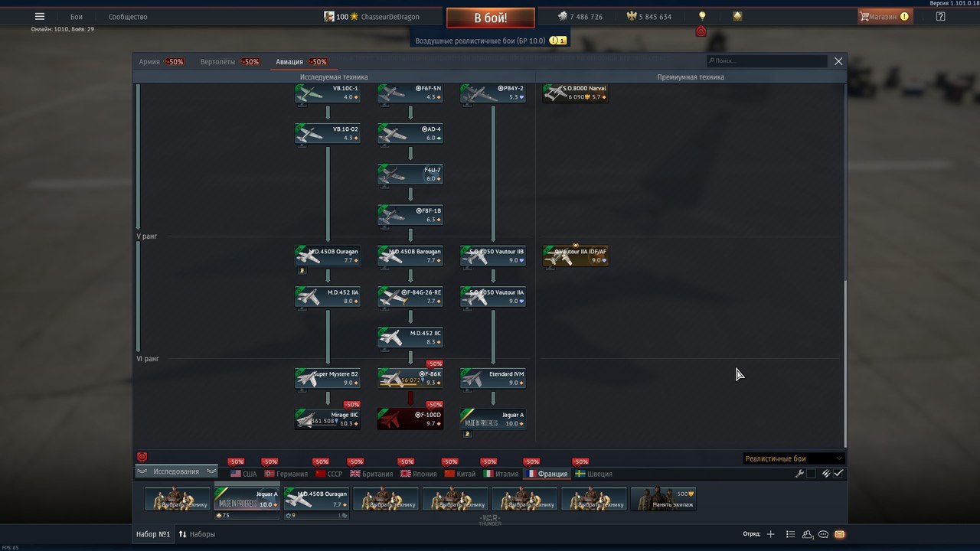Open the Сообщество menu
Screen dimensions: 980x551
tap(128, 17)
